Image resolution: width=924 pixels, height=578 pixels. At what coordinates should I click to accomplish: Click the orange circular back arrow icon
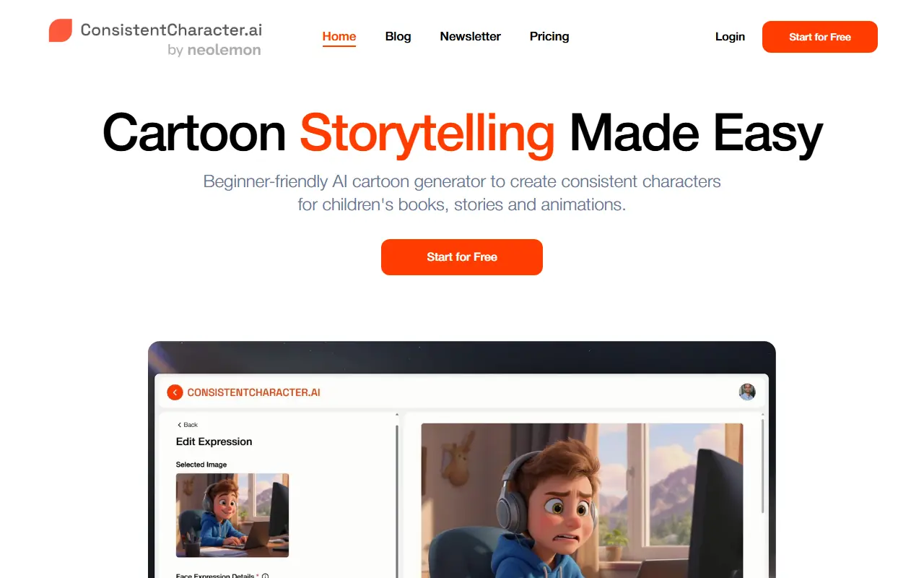coord(175,392)
